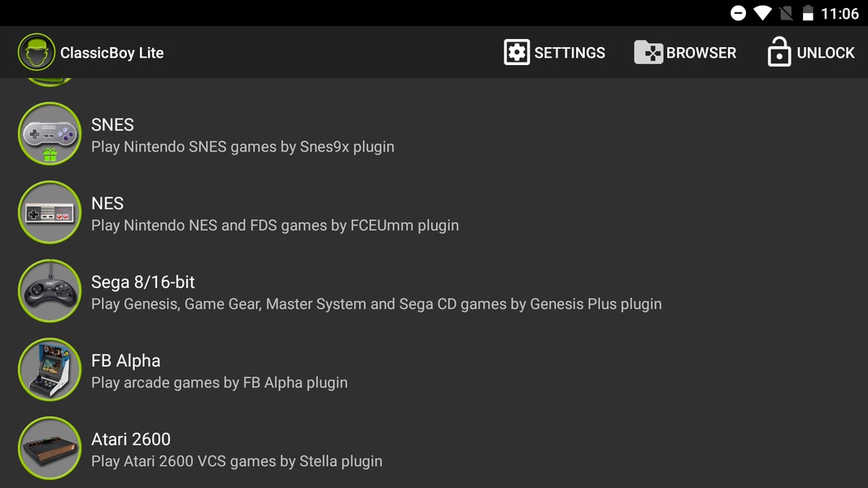Tap the Wi-Fi status bar icon

point(762,13)
